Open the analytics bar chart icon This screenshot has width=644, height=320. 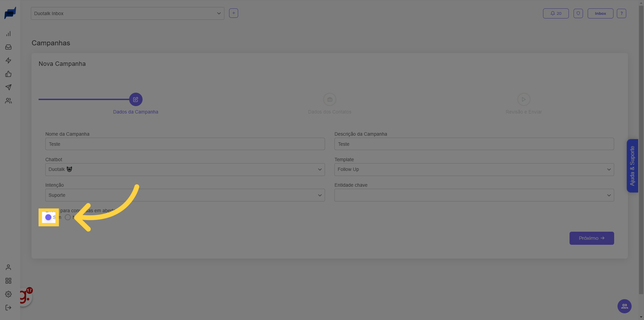point(8,34)
